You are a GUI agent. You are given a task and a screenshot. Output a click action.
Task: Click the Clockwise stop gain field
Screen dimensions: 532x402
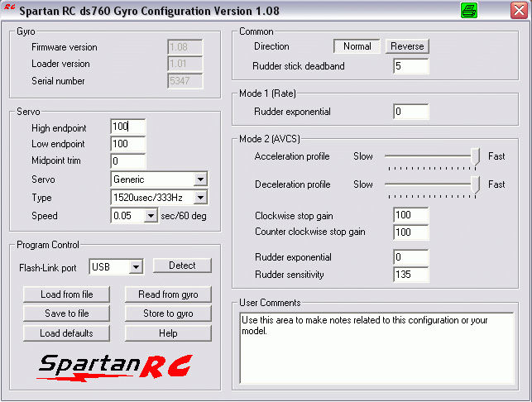point(411,215)
